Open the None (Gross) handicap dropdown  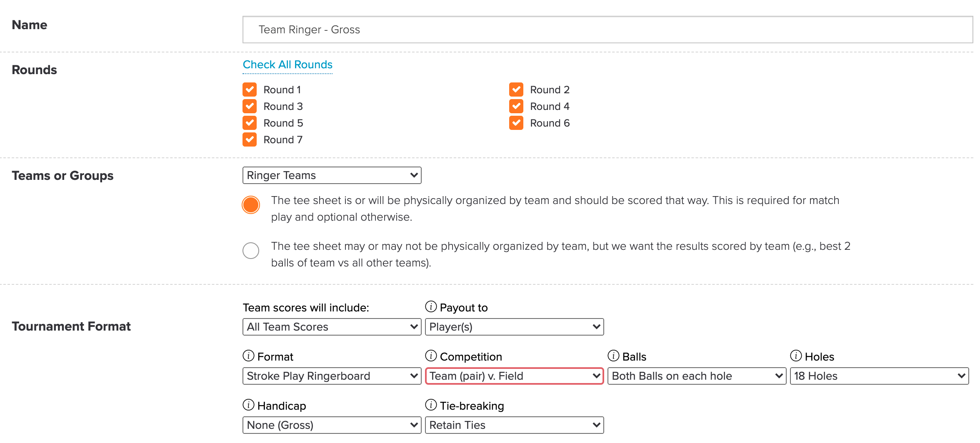click(332, 425)
